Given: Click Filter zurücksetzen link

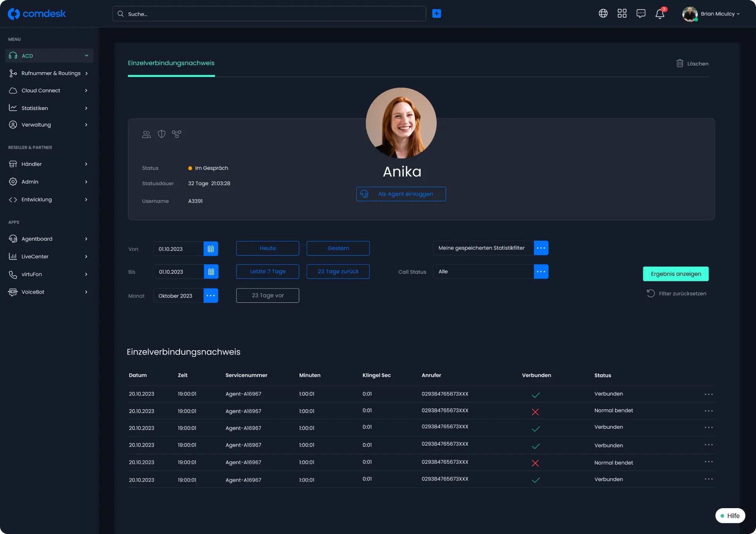Looking at the screenshot, I should (676, 294).
